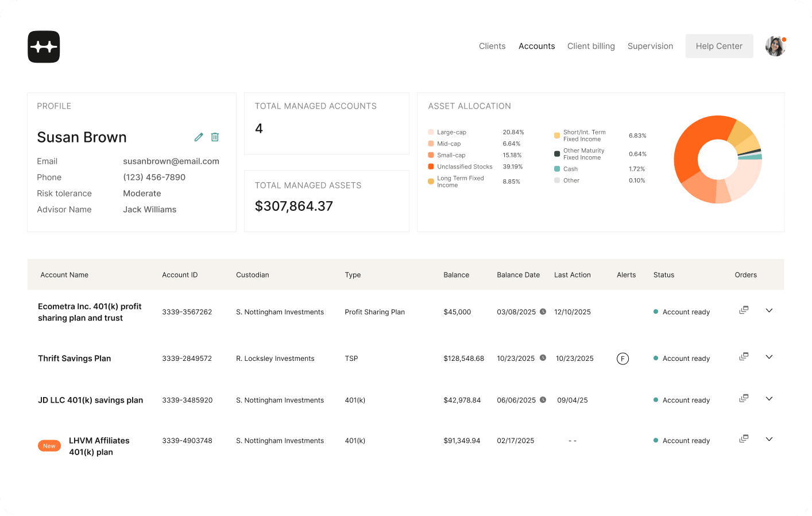Sort by the Type column header
The height and width of the screenshot is (516, 812).
353,275
